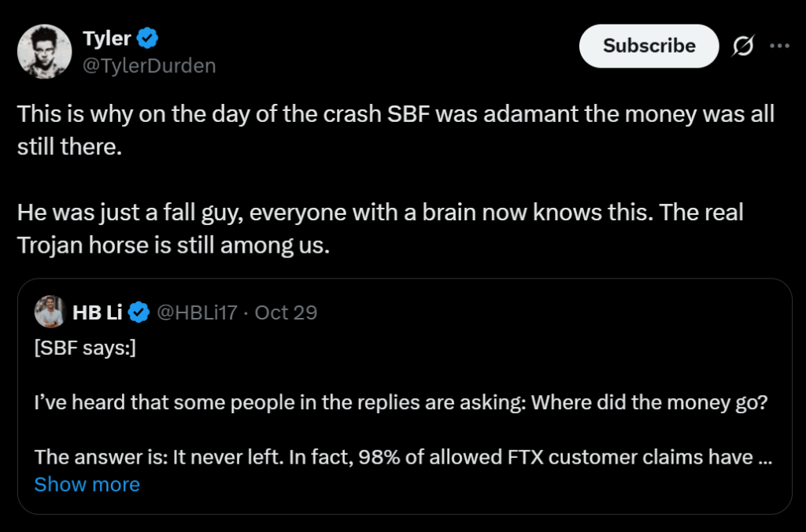Image resolution: width=806 pixels, height=532 pixels.
Task: Open the @HBLi17 handle link
Action: tap(198, 313)
